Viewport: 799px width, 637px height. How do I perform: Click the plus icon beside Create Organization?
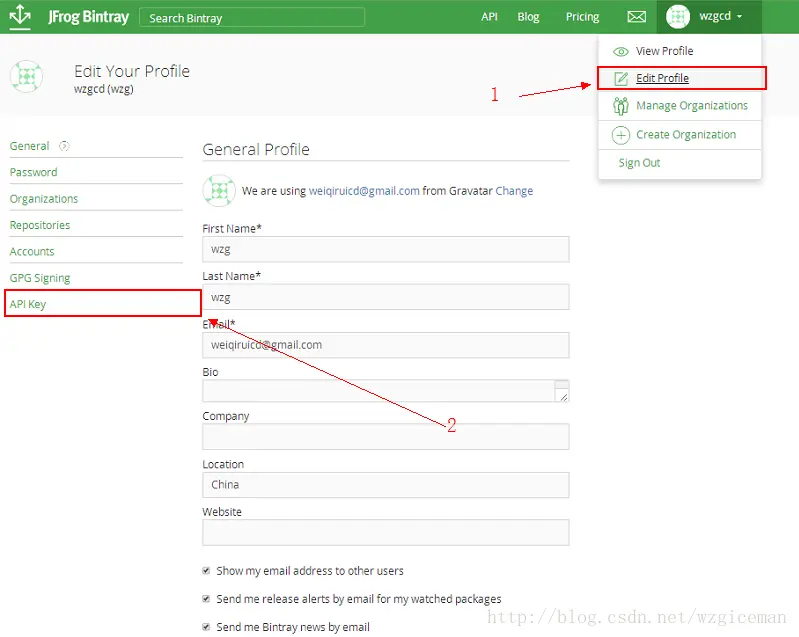[x=621, y=135]
